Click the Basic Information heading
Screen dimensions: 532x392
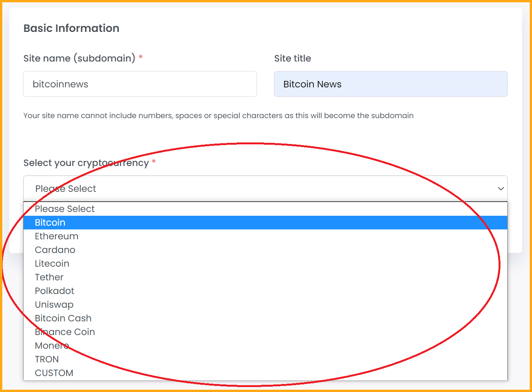pyautogui.click(x=71, y=28)
